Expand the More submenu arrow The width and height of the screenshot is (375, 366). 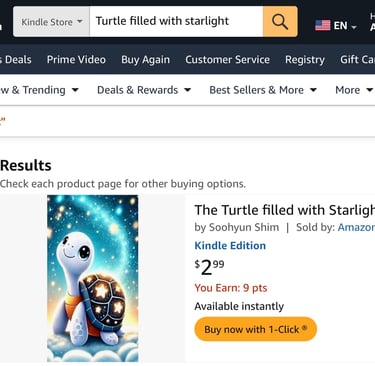(369, 90)
